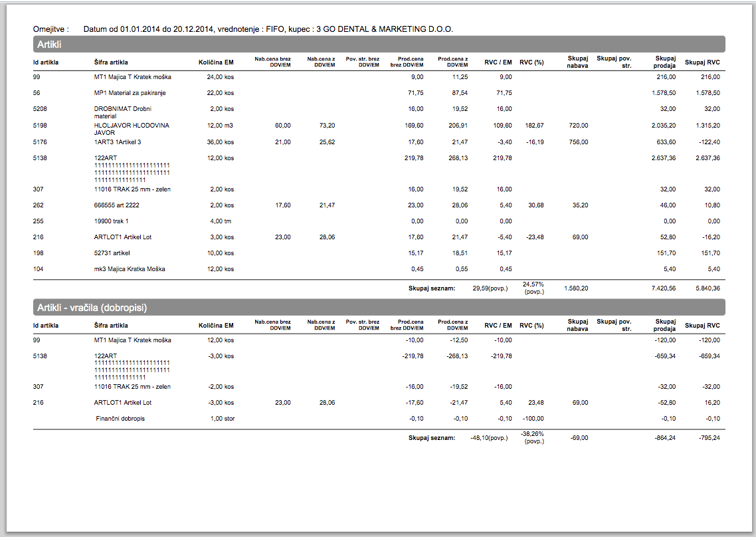
Task: Click article id 5138 in the Artikli table
Action: pos(40,158)
